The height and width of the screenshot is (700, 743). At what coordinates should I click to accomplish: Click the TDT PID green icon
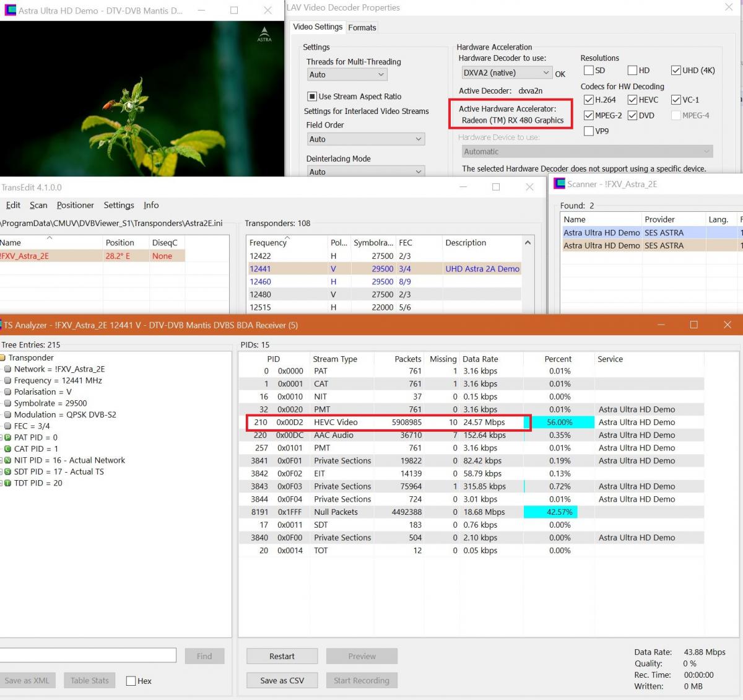point(7,483)
